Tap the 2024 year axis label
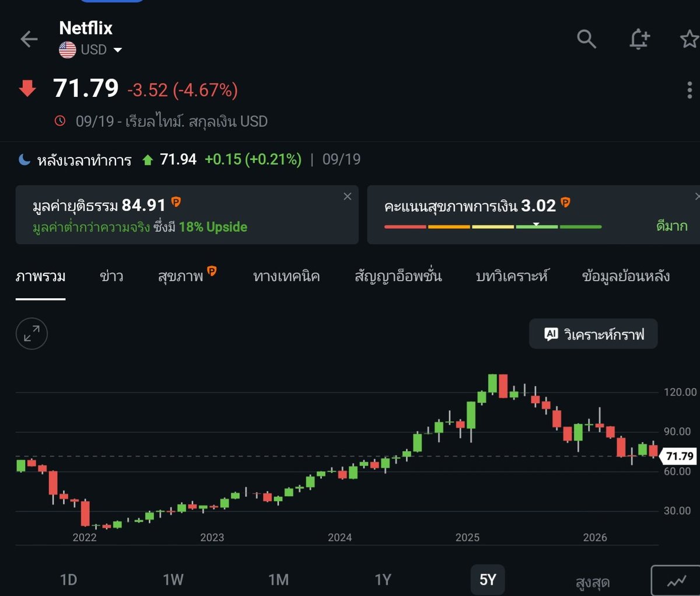The height and width of the screenshot is (596, 700). (x=339, y=537)
